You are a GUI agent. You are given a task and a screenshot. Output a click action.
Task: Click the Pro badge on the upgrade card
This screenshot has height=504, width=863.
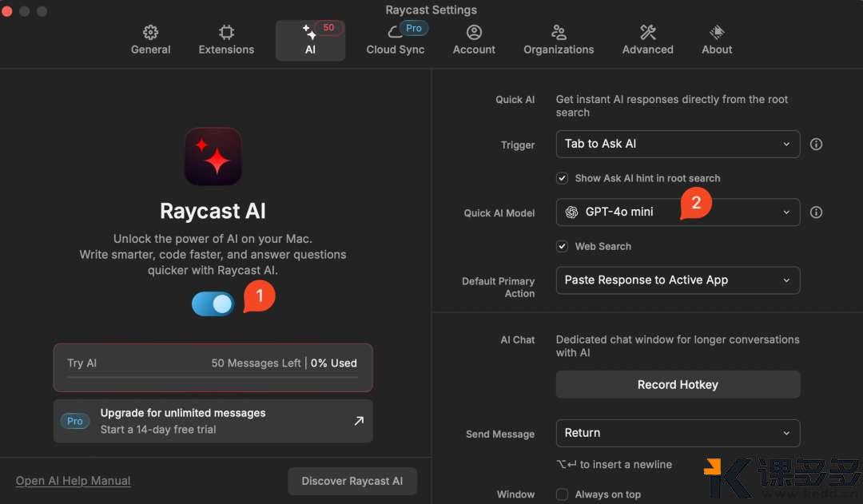75,421
